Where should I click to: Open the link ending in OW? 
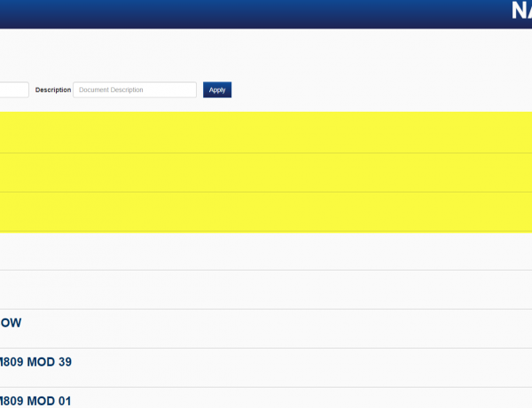click(x=11, y=323)
